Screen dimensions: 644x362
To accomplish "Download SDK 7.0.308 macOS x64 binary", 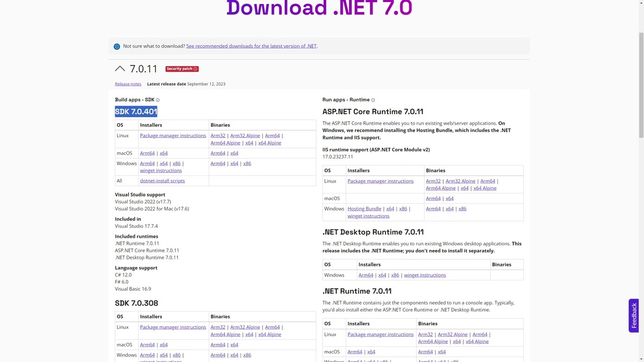I will (234, 345).
